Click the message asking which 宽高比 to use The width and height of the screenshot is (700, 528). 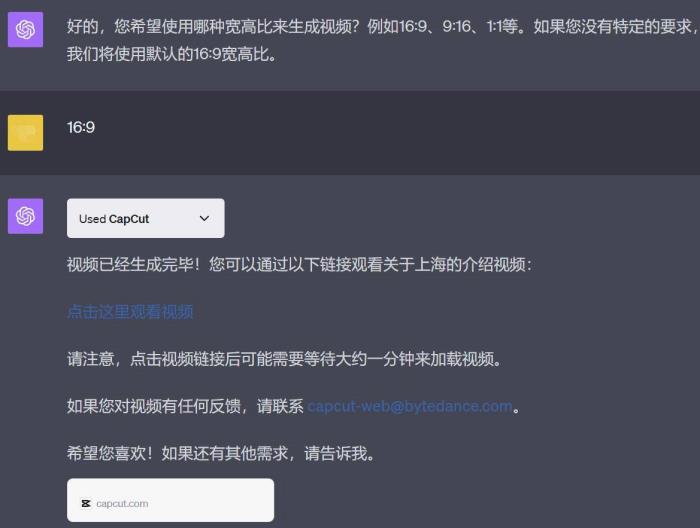coord(383,40)
